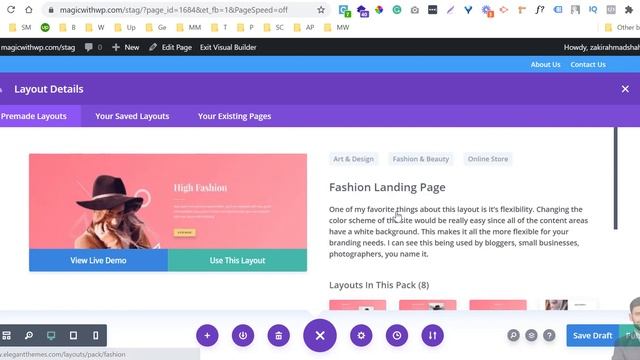Viewport: 640px width, 360px height.
Task: Open the MM bookmarks folder
Action: click(189, 27)
